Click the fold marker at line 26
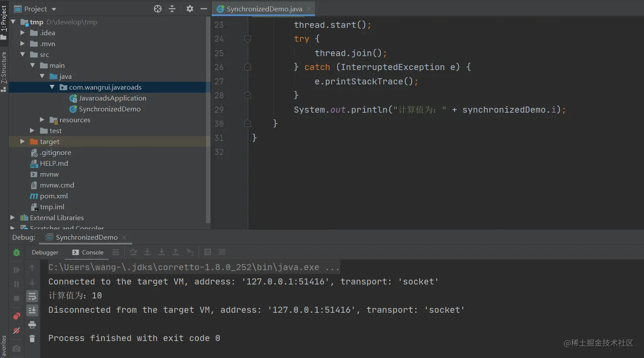The width and height of the screenshot is (644, 358). tap(248, 67)
